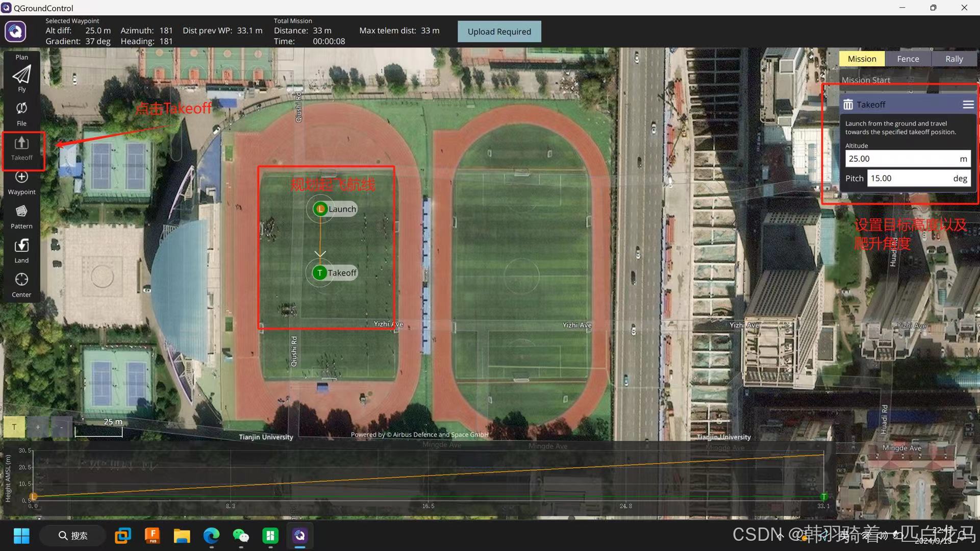Delete Takeoff item with trash icon
The width and height of the screenshot is (980, 551).
(x=848, y=105)
